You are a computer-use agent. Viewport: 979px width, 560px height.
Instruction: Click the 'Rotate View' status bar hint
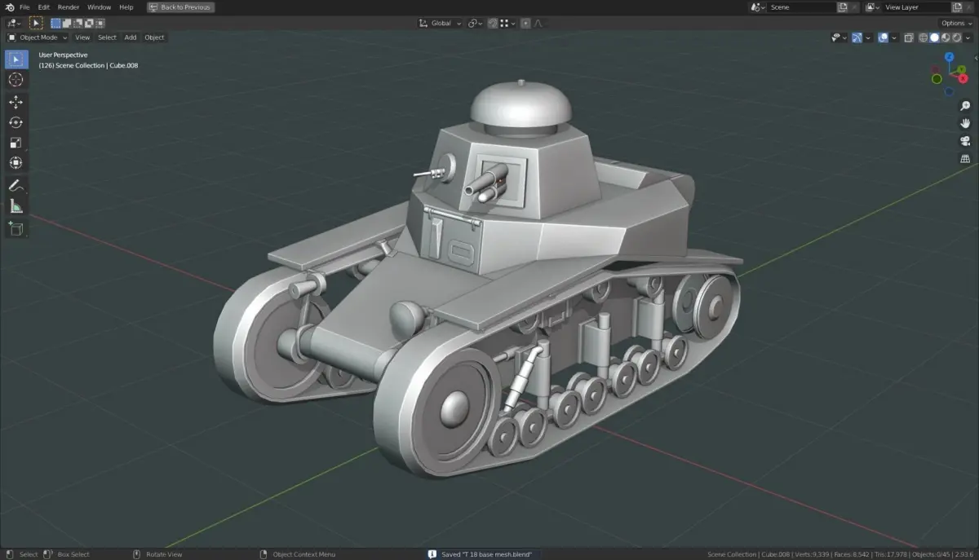coord(164,554)
